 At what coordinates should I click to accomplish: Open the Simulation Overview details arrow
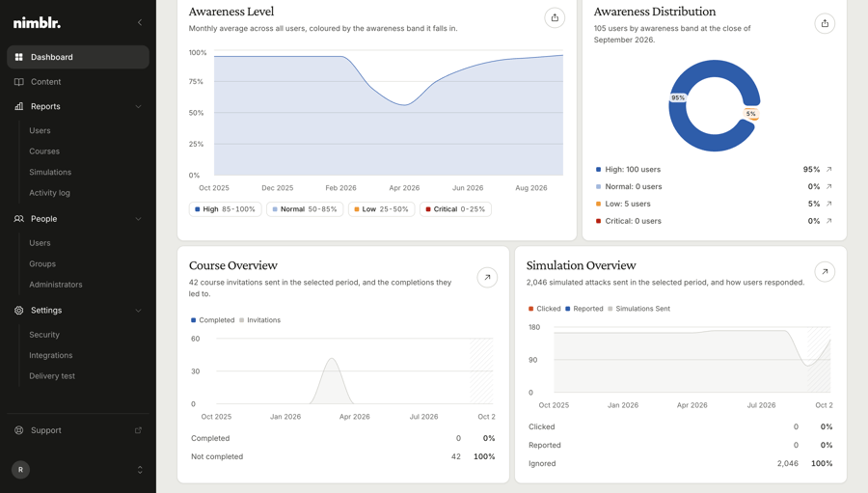tap(825, 271)
